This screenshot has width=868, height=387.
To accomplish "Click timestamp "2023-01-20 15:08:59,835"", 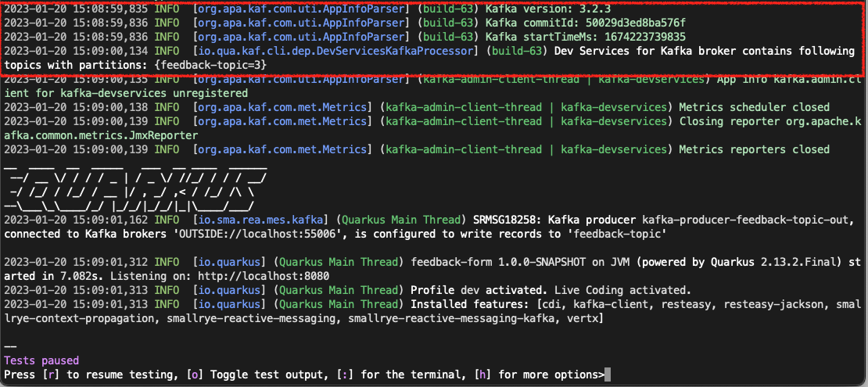I will click(x=75, y=9).
